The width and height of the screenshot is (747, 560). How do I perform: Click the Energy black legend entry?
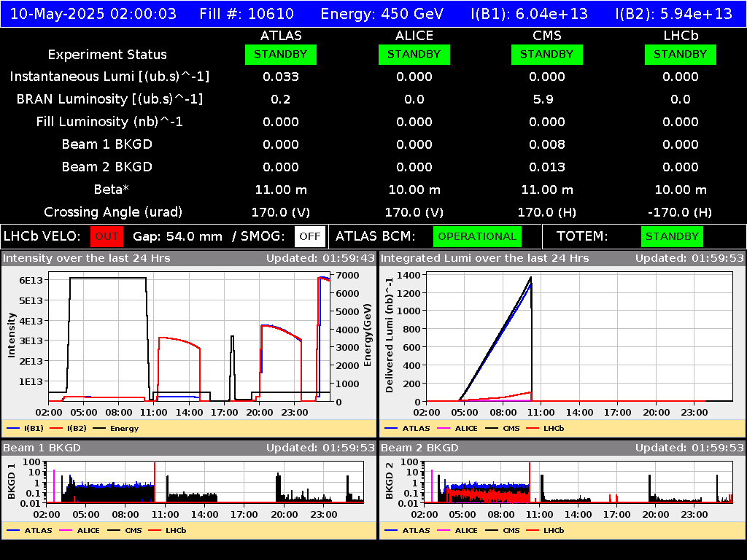tap(116, 429)
